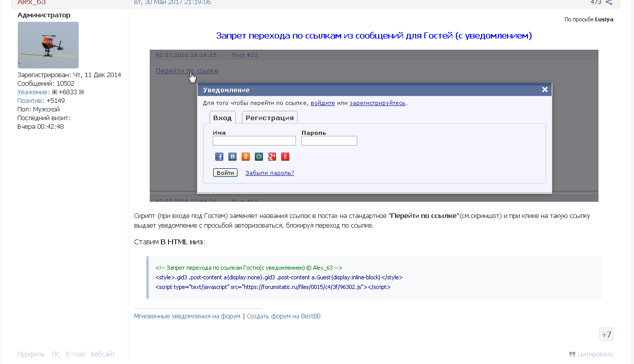Click the +7 post rating button
634x364 pixels.
tap(606, 335)
